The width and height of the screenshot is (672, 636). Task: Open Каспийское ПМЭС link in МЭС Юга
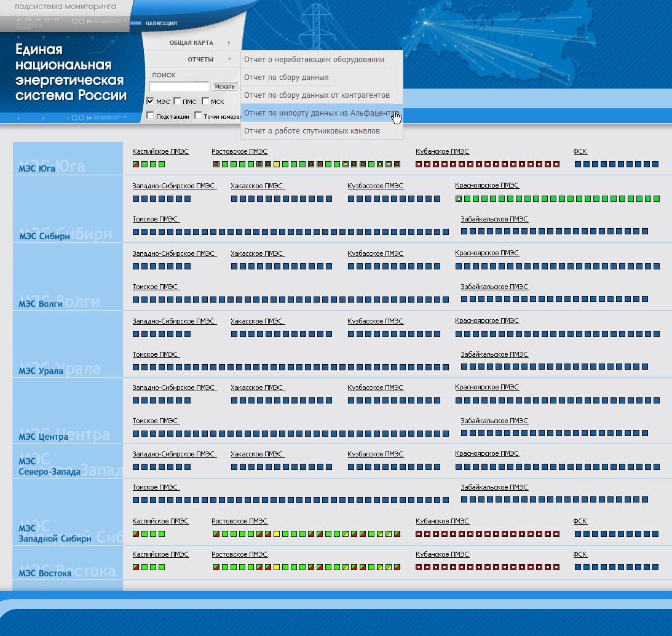pos(160,151)
